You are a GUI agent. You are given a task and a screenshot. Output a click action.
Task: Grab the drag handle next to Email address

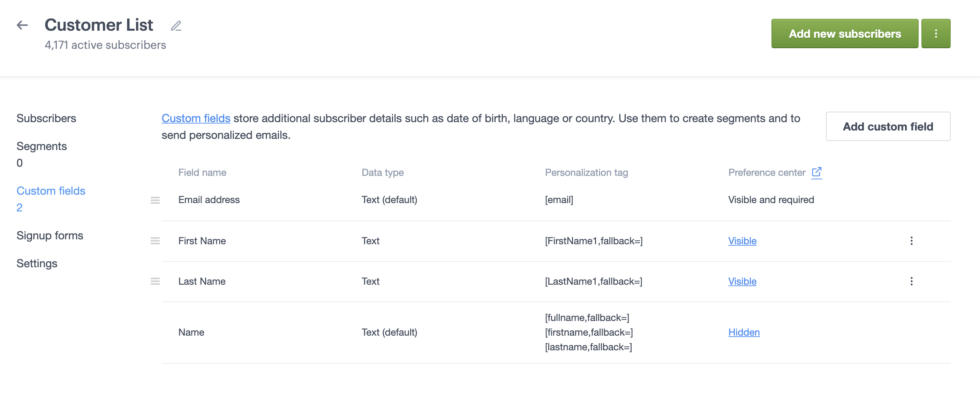155,200
